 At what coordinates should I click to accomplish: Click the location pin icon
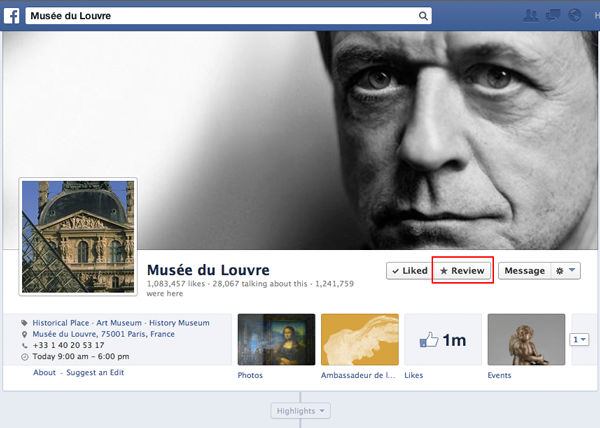click(x=24, y=334)
